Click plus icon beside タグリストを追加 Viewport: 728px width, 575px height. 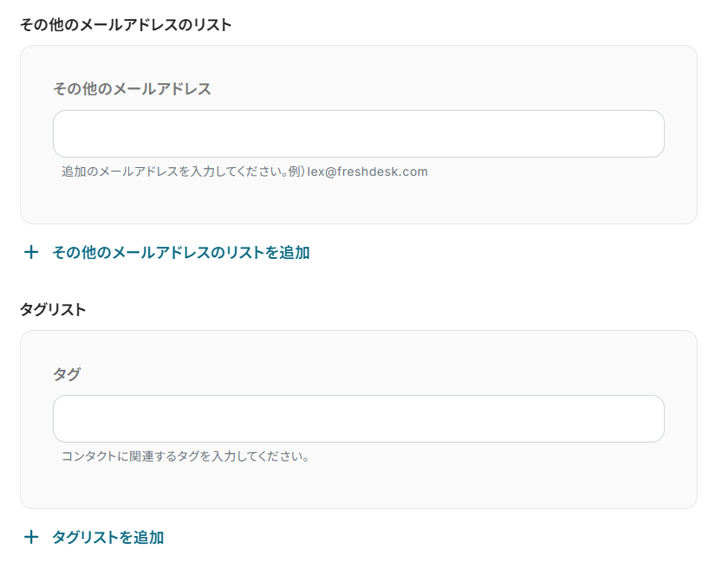(x=31, y=538)
